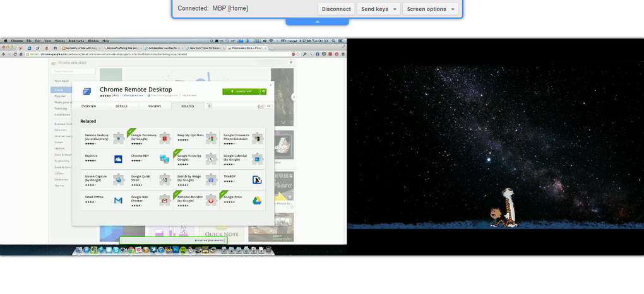Click the Chrome Remote Desktop app icon
The image size is (644, 294).
[86, 91]
